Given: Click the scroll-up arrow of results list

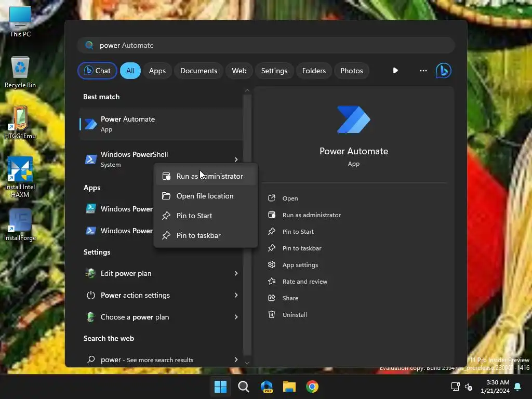Looking at the screenshot, I should pyautogui.click(x=247, y=90).
